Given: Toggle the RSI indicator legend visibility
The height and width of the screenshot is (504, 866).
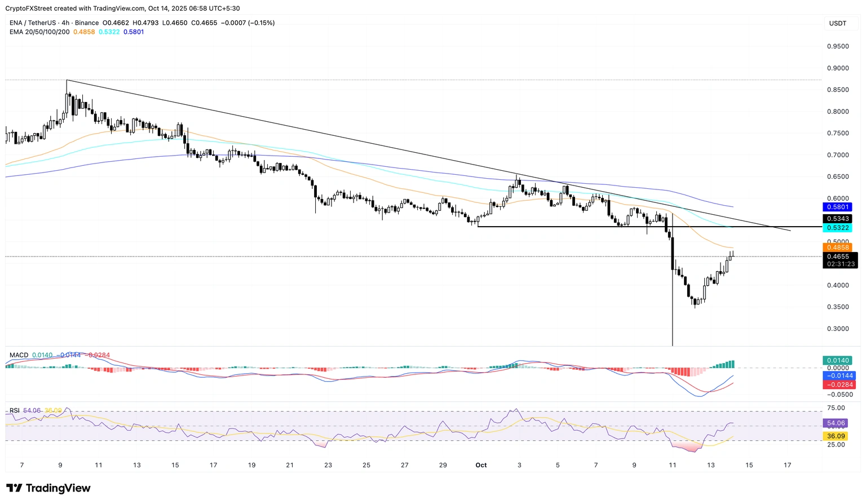Looking at the screenshot, I should pos(14,410).
